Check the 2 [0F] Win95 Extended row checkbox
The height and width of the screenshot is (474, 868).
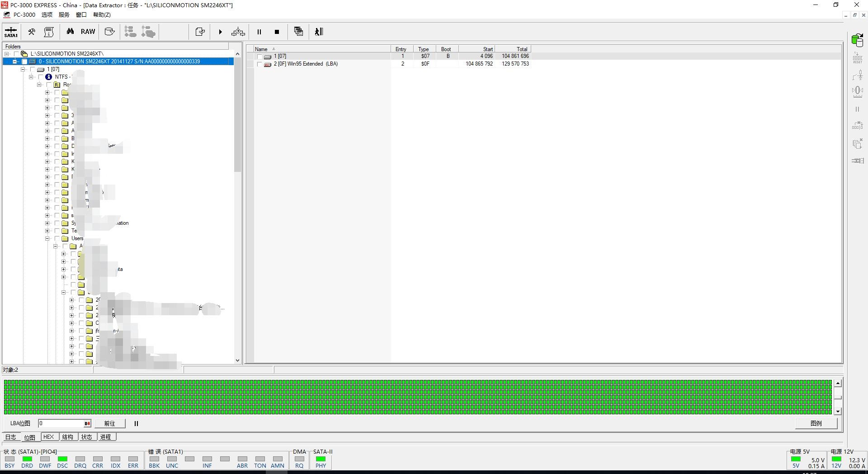click(x=259, y=64)
